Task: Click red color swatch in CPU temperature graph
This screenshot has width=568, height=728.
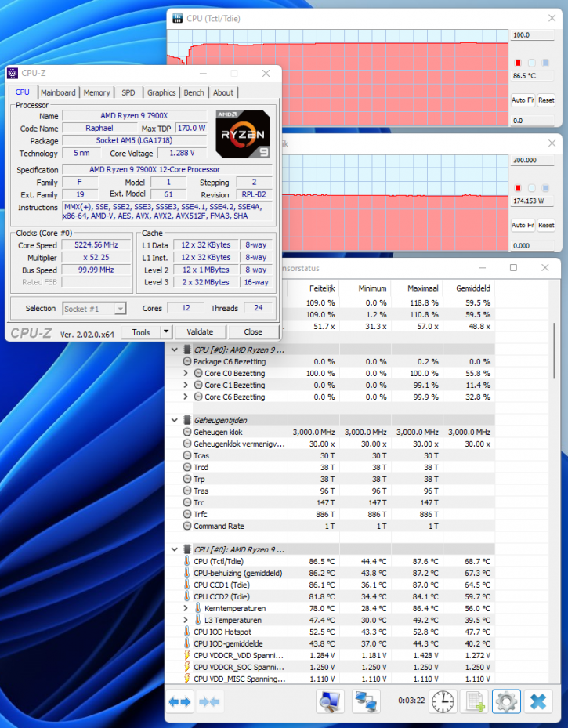Action: click(x=519, y=63)
